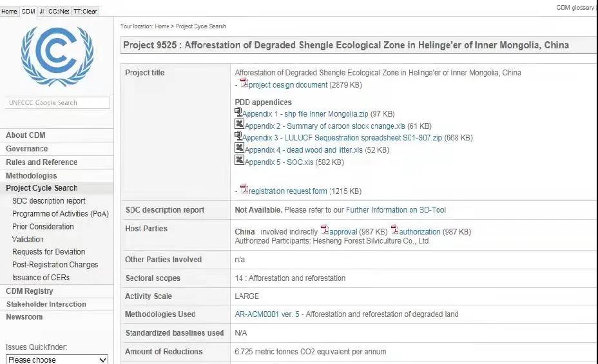Click the Excel icon for Appendix 4
Image resolution: width=598 pixels, height=364 pixels.
click(x=239, y=148)
